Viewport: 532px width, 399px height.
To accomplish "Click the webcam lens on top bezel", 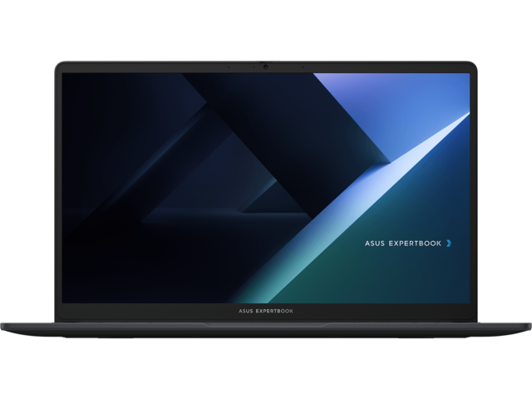I will pyautogui.click(x=266, y=66).
